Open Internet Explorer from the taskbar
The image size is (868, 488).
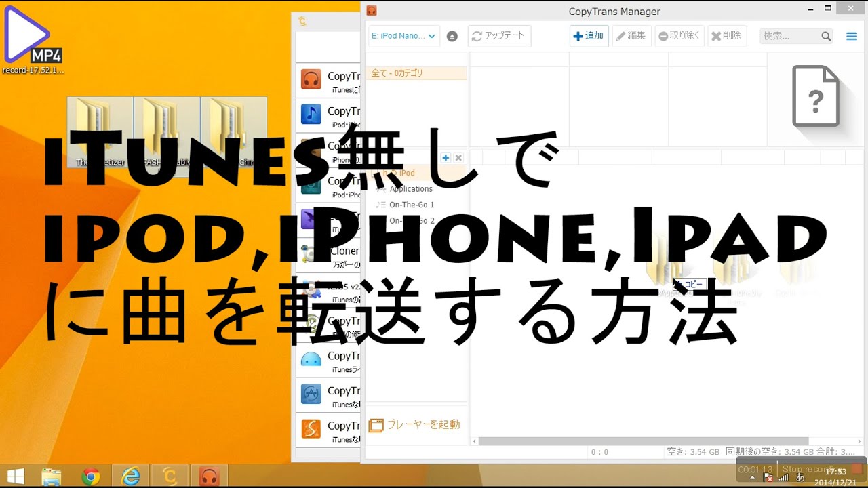[130, 477]
